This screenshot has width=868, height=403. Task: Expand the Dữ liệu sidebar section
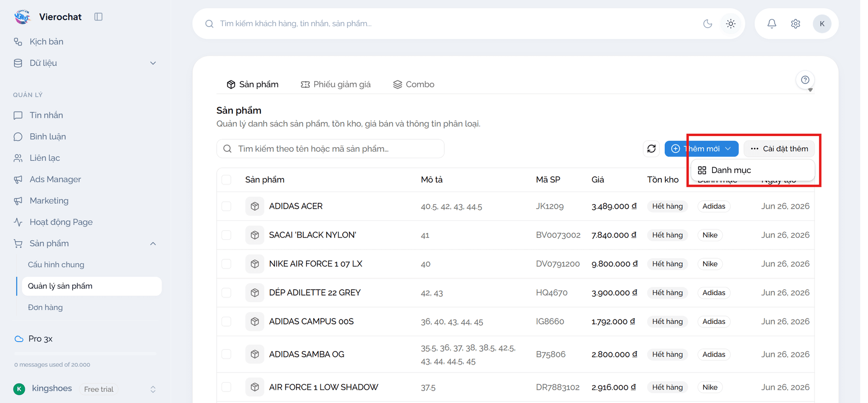pyautogui.click(x=153, y=63)
